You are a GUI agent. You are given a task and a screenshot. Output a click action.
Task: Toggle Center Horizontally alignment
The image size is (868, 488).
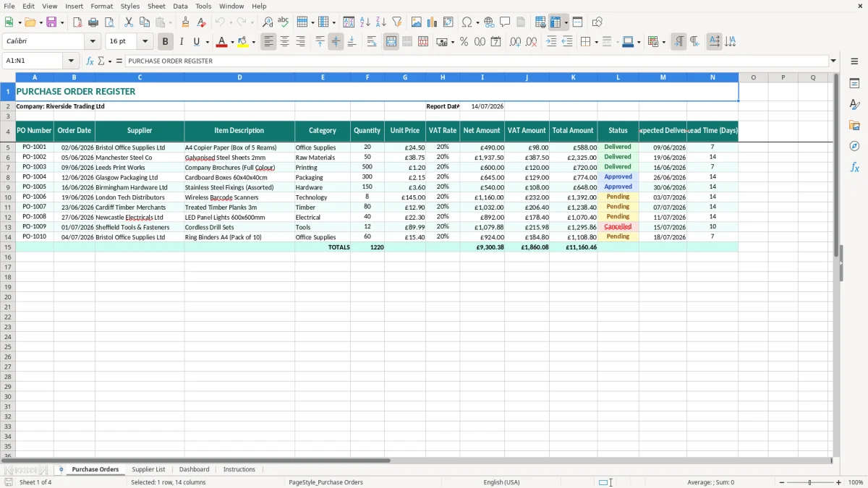pos(284,42)
